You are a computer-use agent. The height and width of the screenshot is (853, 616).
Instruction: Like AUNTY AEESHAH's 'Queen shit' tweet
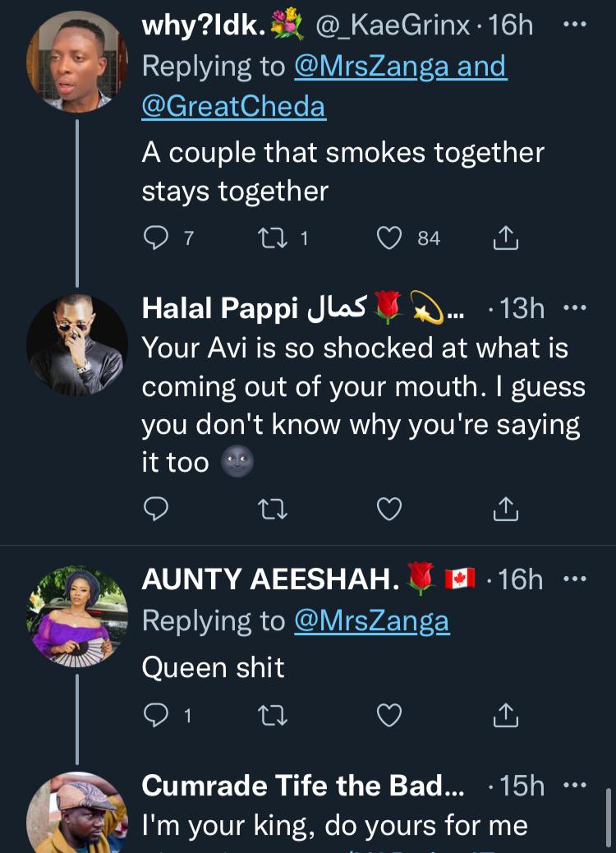click(388, 716)
